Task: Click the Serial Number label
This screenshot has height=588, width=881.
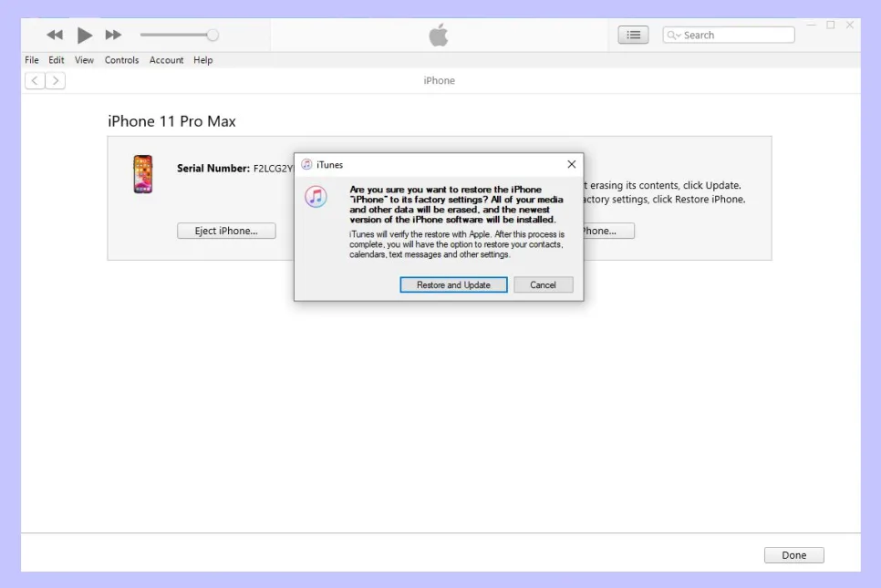Action: pos(212,168)
